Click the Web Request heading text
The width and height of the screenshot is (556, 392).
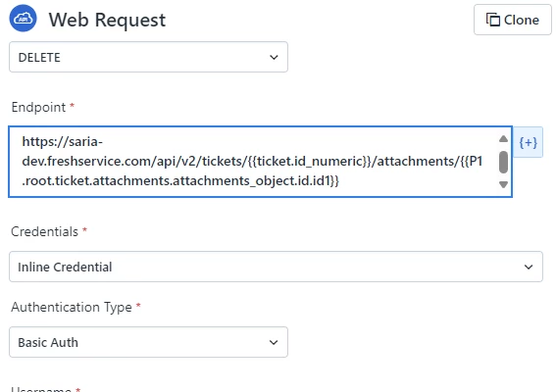coord(107,20)
